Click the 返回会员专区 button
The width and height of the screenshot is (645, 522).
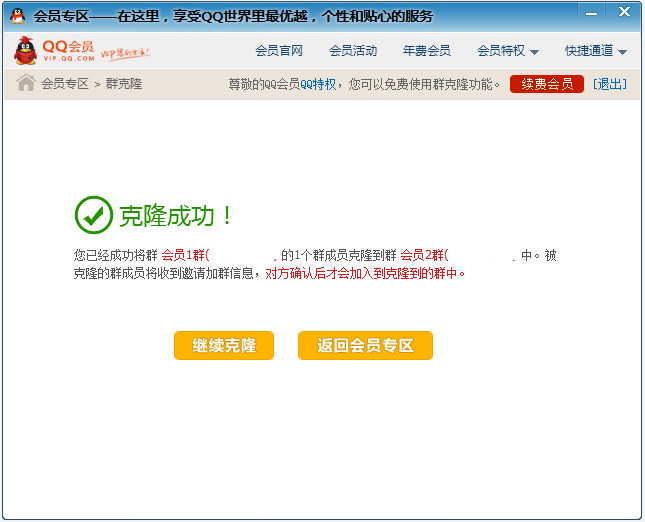365,345
